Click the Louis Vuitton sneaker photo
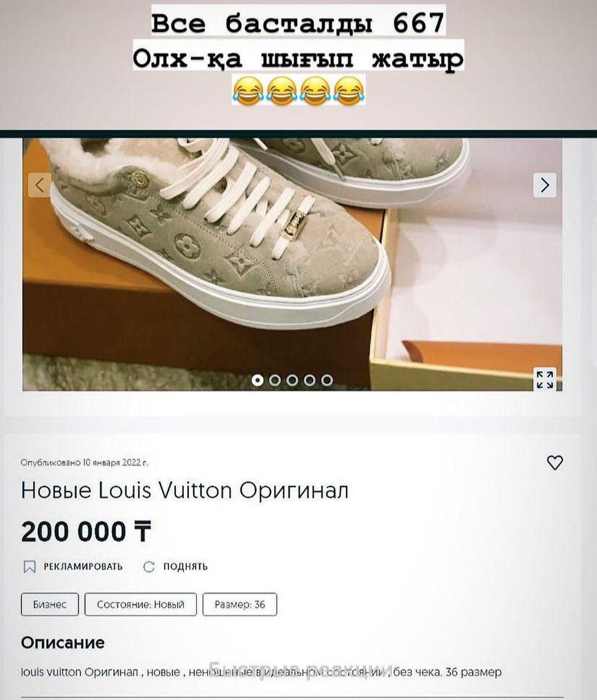 [x=293, y=264]
